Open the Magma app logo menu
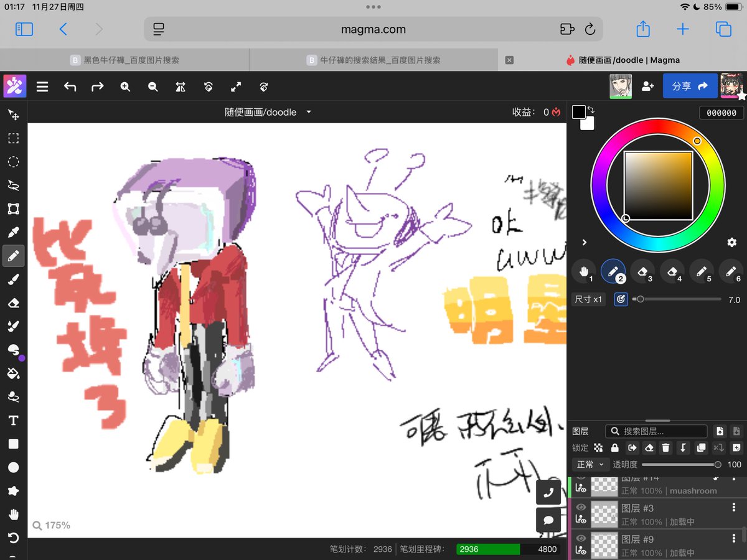The image size is (747, 560). (x=15, y=86)
